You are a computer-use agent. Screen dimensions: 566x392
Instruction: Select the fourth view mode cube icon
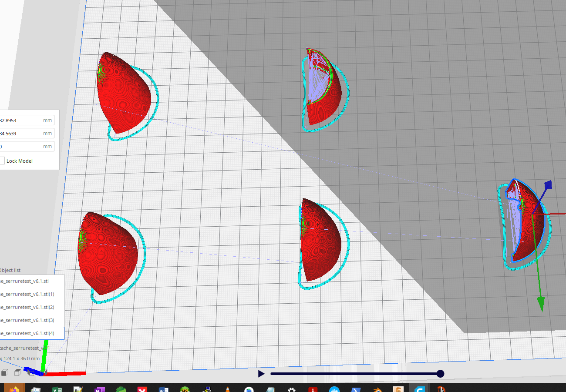tap(44, 372)
